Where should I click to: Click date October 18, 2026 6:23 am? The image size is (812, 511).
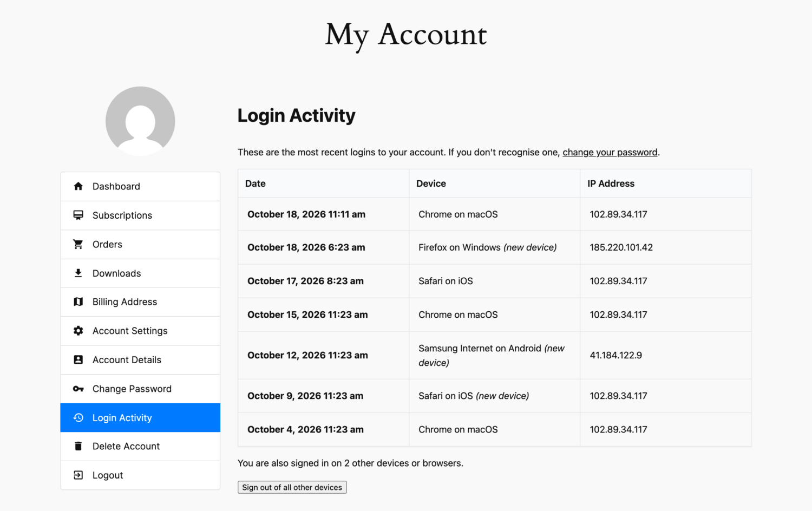pyautogui.click(x=306, y=247)
